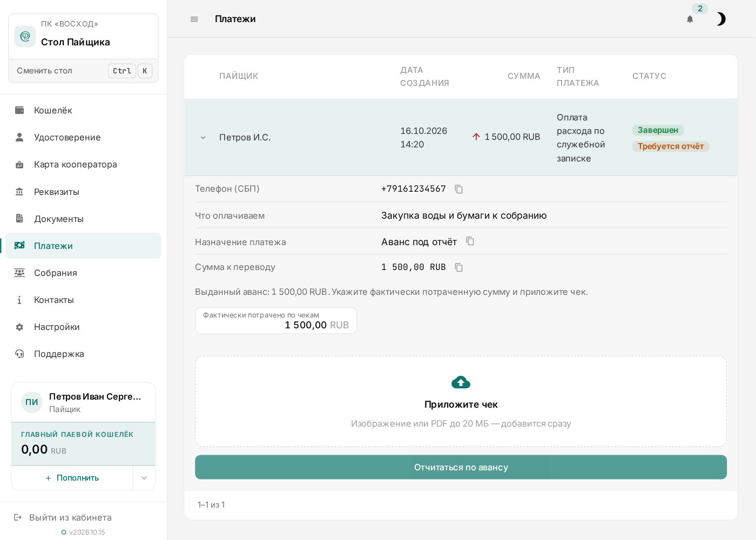Screen dimensions: 756x540
Task: Open «Сменить стол» desk switcher
Action: (x=84, y=71)
